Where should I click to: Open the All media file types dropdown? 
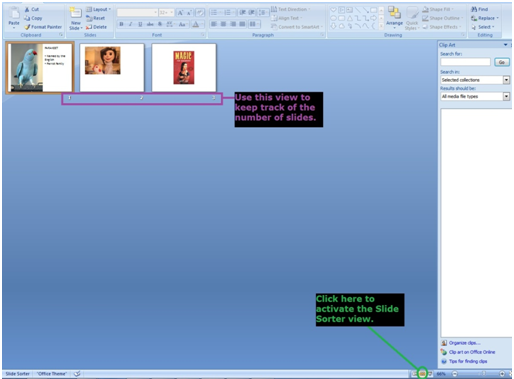click(x=506, y=96)
